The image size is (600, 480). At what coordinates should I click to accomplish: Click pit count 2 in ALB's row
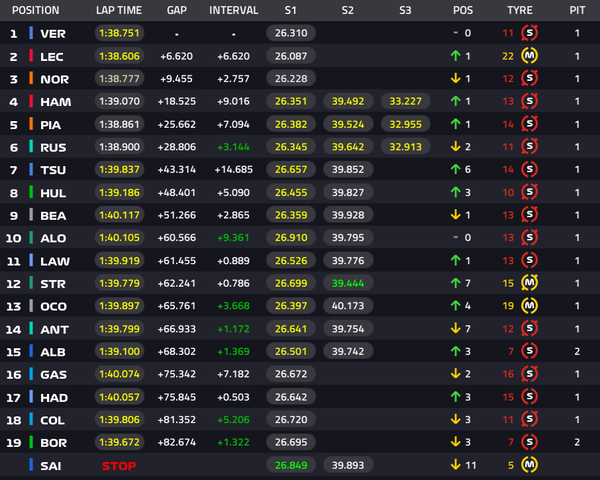577,351
